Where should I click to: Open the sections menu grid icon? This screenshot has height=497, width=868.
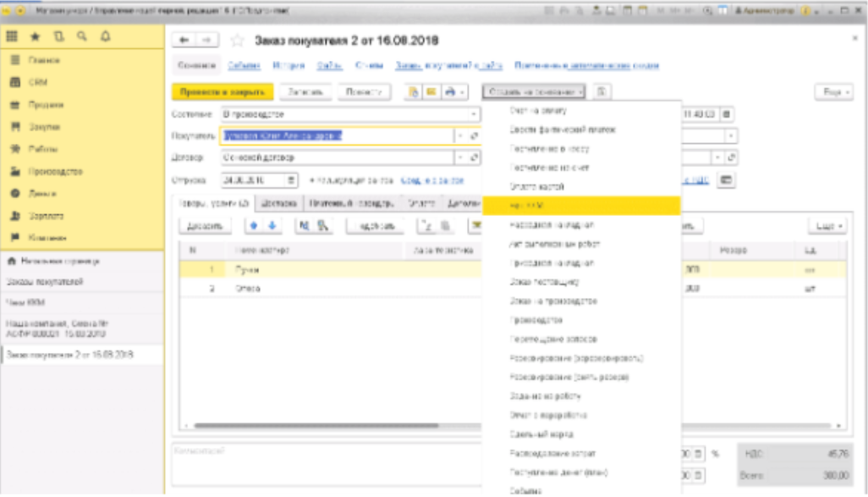point(12,37)
